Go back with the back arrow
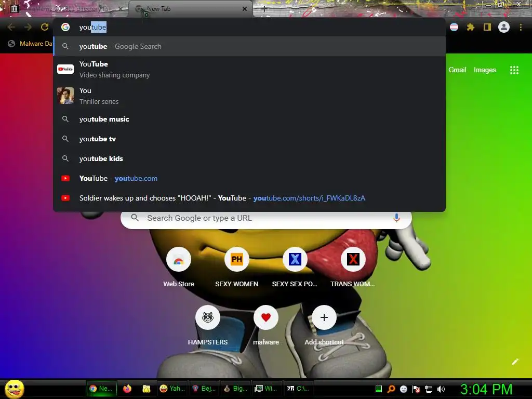This screenshot has height=399, width=532. (11, 27)
